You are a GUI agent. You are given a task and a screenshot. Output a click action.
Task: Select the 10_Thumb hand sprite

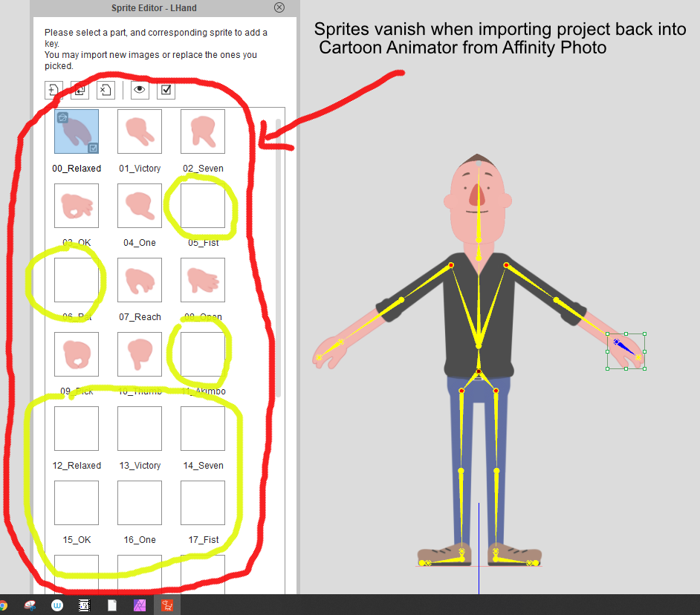pyautogui.click(x=140, y=354)
